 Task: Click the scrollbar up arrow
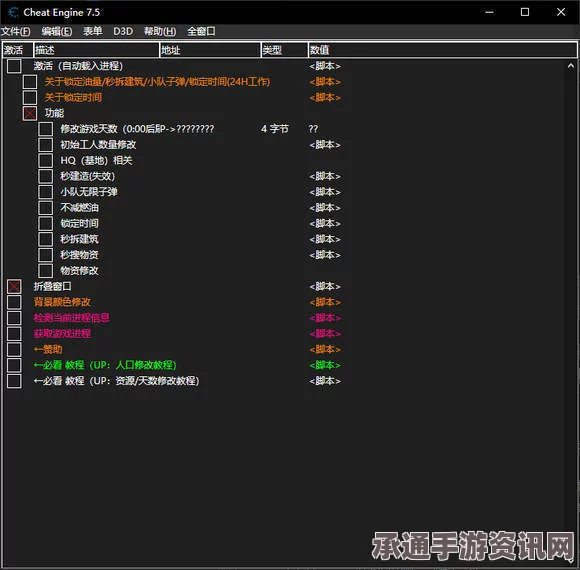[571, 66]
